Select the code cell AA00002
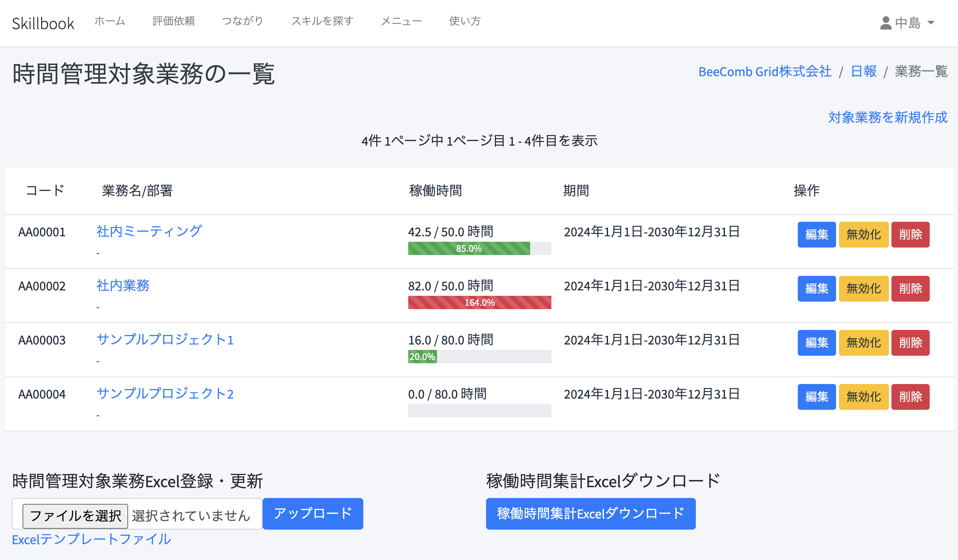 coord(42,286)
